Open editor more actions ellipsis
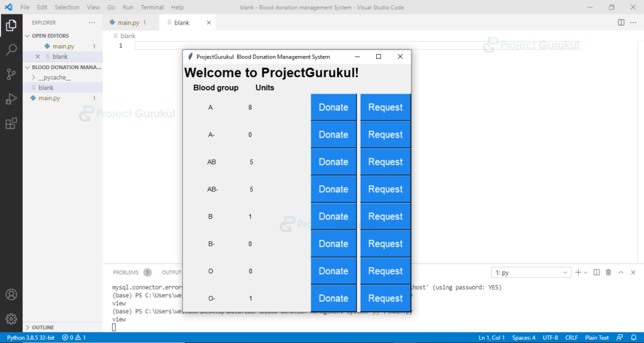Screen dimensions: 644x343 point(633,23)
